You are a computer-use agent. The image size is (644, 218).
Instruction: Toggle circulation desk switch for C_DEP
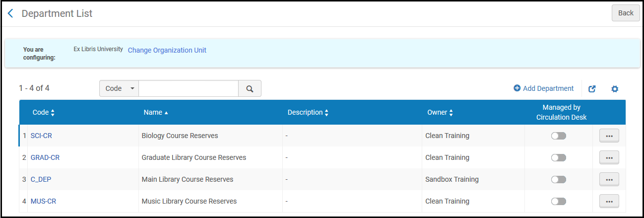[558, 179]
